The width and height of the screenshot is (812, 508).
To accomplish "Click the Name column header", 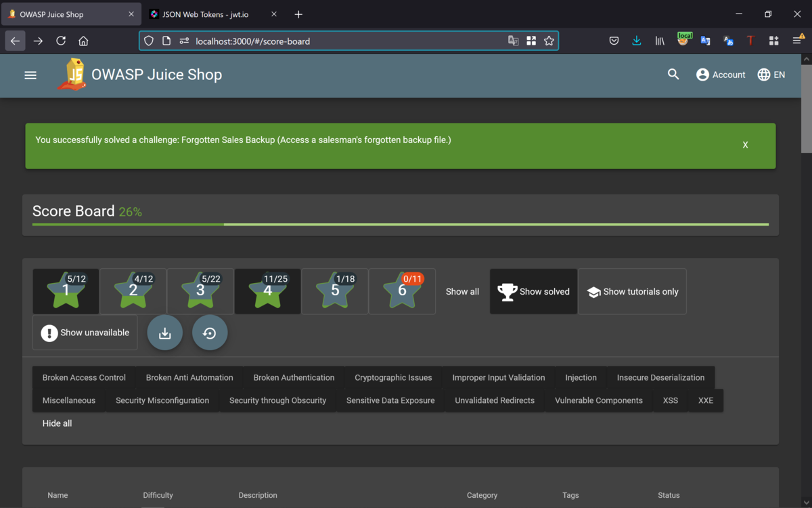I will pos(58,495).
